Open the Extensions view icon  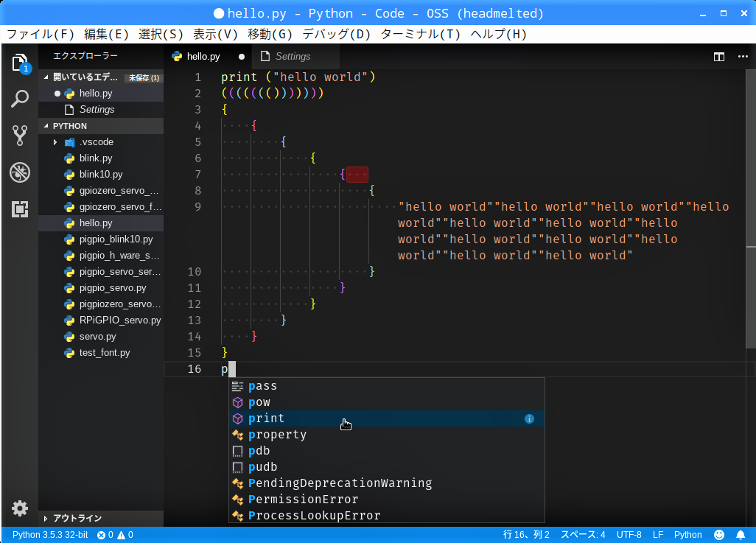pyautogui.click(x=20, y=209)
